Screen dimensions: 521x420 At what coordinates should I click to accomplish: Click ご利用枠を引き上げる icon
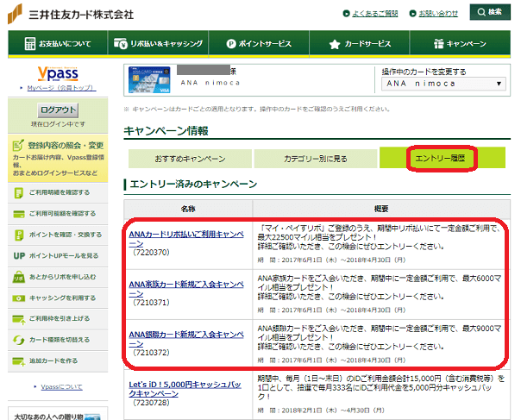(19, 319)
